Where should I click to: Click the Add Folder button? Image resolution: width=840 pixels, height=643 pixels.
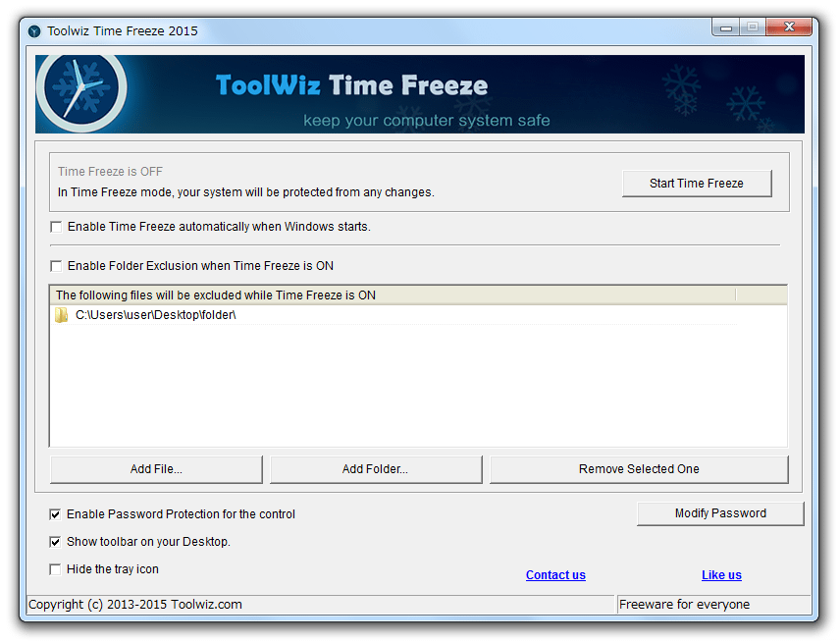pos(376,469)
